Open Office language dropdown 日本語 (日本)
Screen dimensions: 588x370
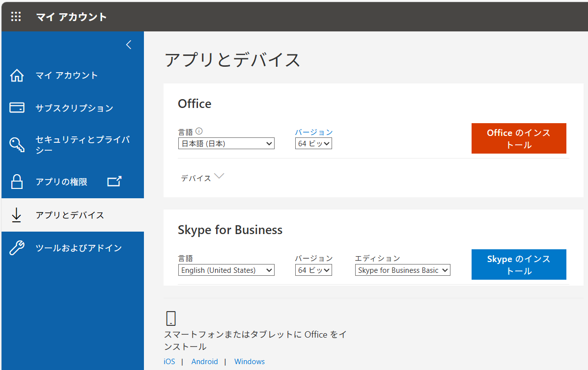click(x=226, y=143)
